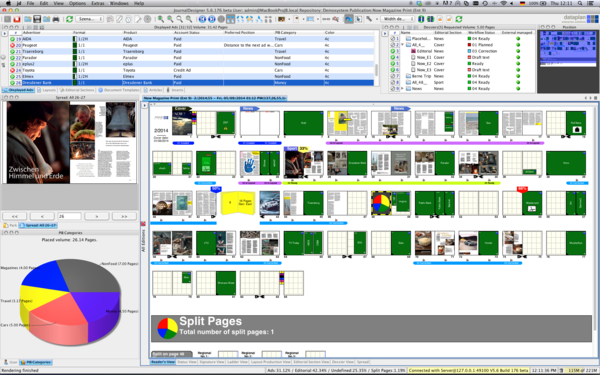
Task: Open the Width dropdown in toolbar
Action: tap(398, 19)
